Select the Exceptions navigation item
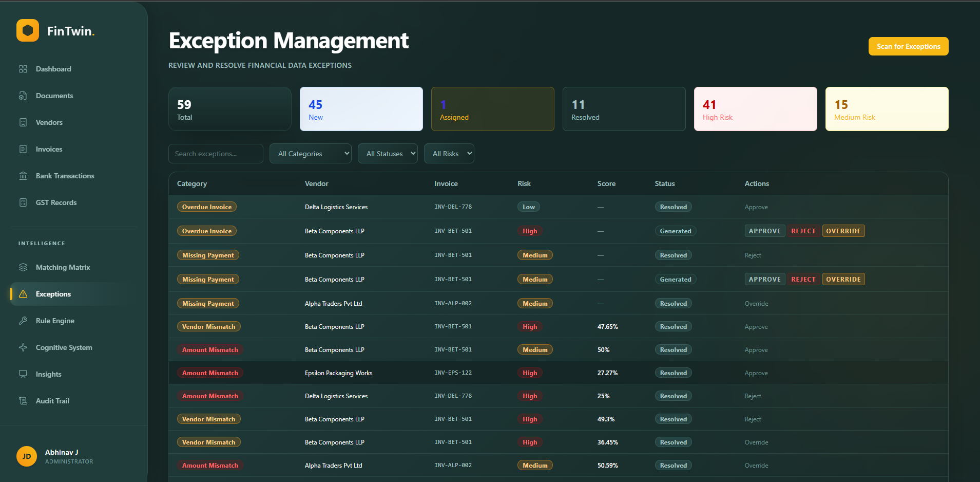This screenshot has width=980, height=482. coord(53,293)
